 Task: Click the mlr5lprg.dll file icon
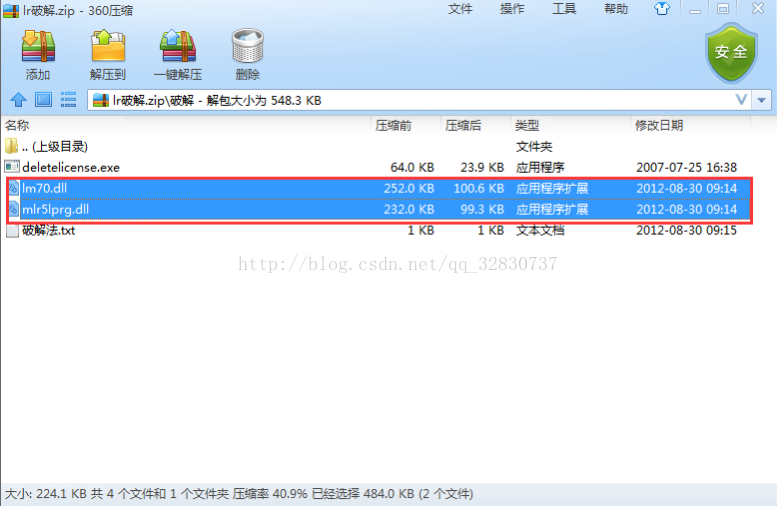[x=13, y=209]
